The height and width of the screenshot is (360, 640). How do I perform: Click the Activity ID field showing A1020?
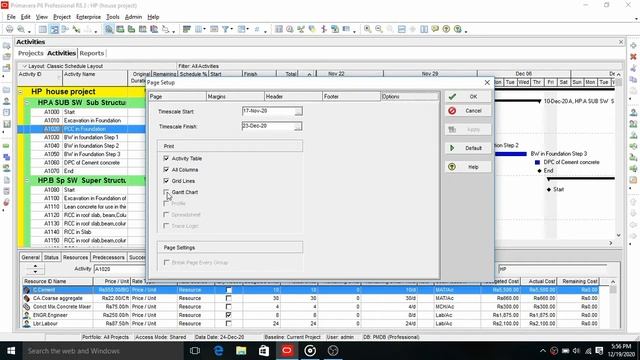[x=120, y=269]
